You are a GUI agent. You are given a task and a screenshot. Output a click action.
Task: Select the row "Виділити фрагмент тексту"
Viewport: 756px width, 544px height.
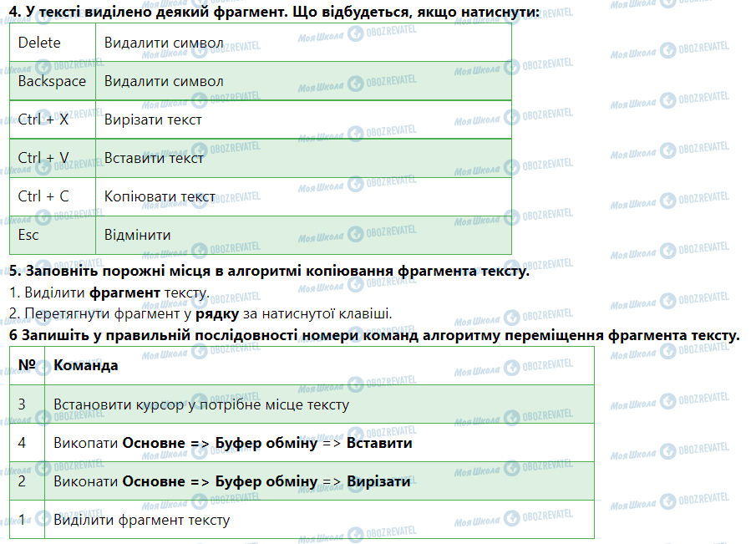click(141, 520)
